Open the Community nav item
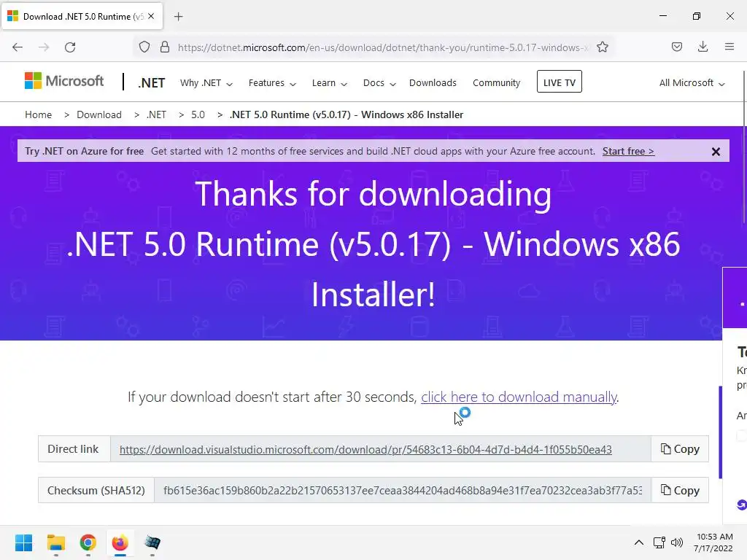The image size is (747, 560). click(496, 83)
